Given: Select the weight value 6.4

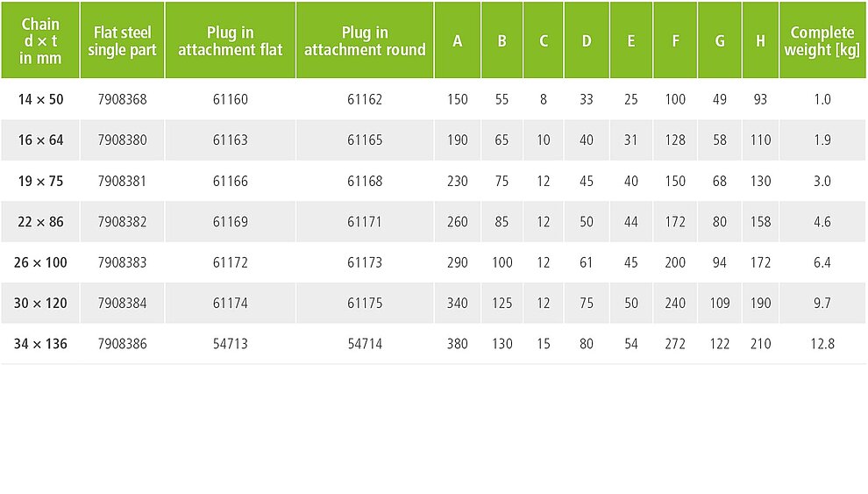Looking at the screenshot, I should 822,262.
